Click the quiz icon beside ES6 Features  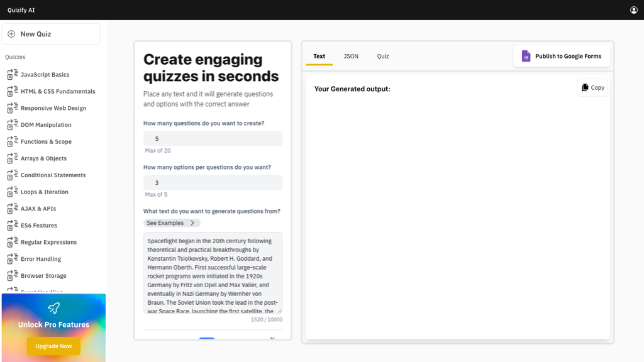pyautogui.click(x=13, y=226)
